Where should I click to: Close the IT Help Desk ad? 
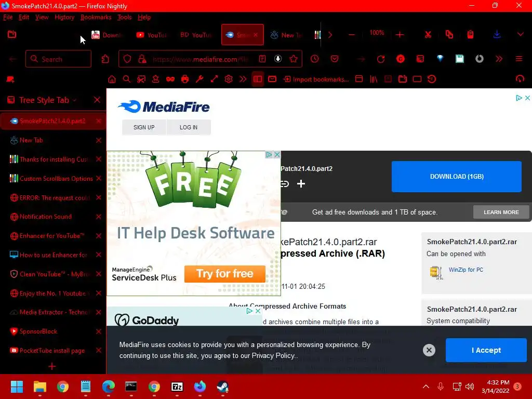277,155
